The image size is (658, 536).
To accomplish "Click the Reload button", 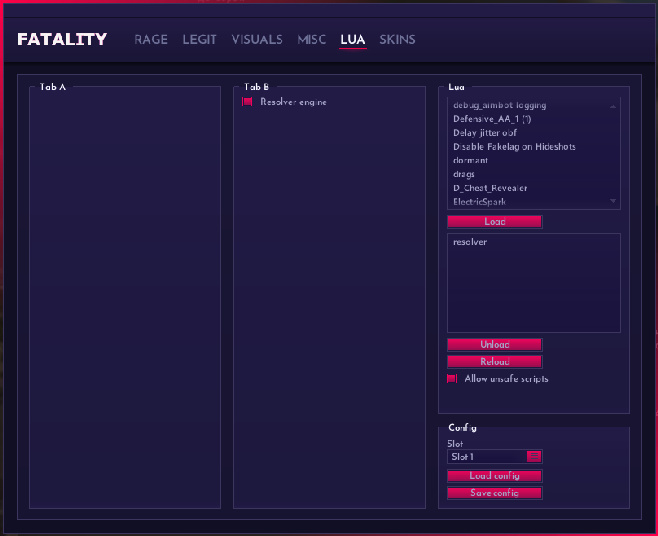I will click(x=495, y=361).
